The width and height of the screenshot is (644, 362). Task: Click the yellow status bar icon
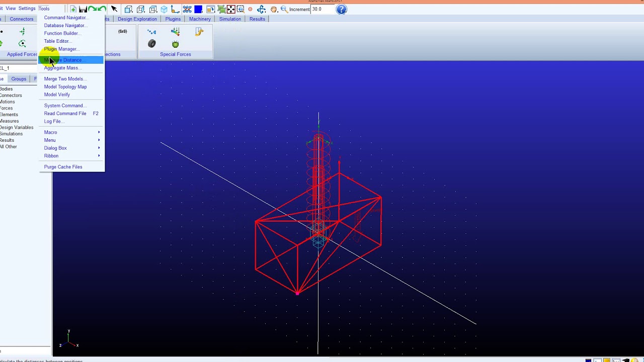click(607, 360)
